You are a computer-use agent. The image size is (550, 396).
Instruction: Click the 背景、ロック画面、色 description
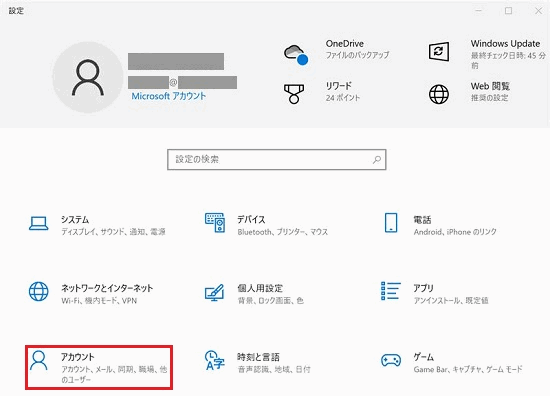pyautogui.click(x=270, y=301)
